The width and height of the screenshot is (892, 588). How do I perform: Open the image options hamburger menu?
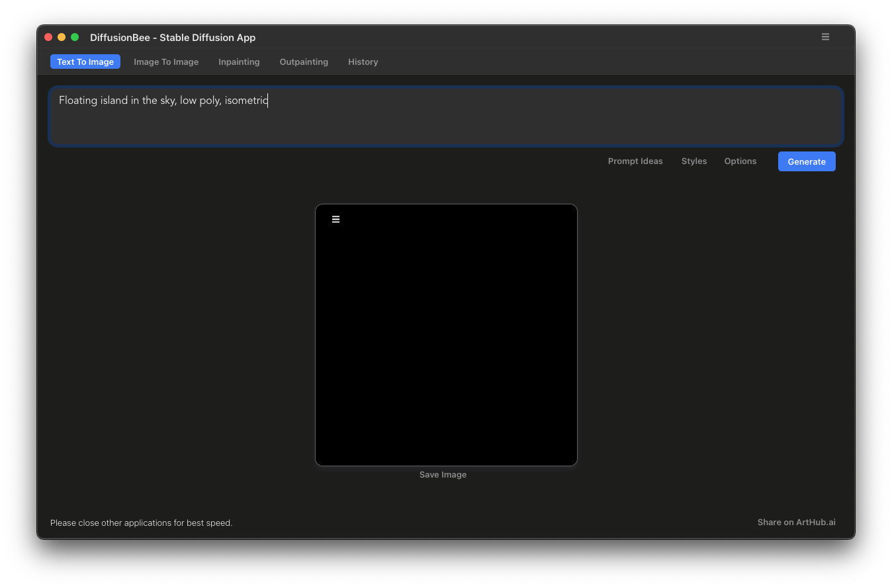[335, 218]
